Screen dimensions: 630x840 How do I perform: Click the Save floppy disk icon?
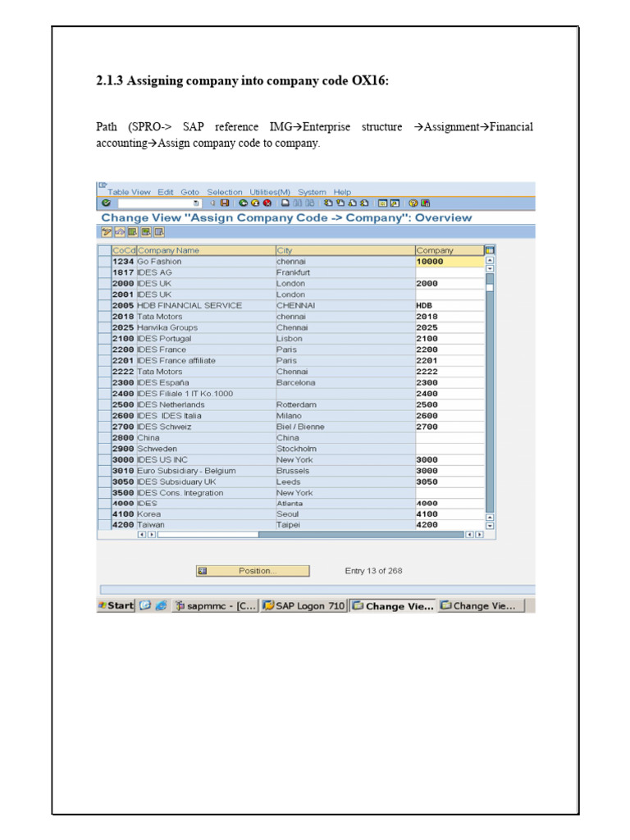(225, 203)
